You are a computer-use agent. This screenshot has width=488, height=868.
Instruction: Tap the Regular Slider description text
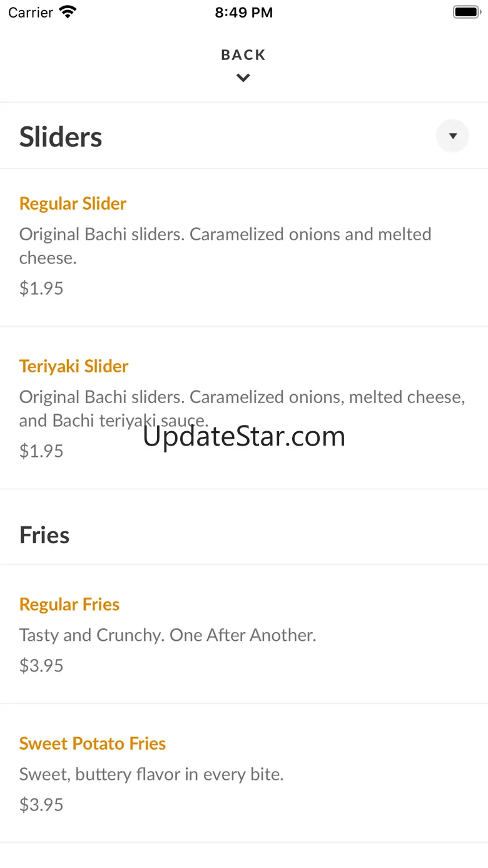225,245
